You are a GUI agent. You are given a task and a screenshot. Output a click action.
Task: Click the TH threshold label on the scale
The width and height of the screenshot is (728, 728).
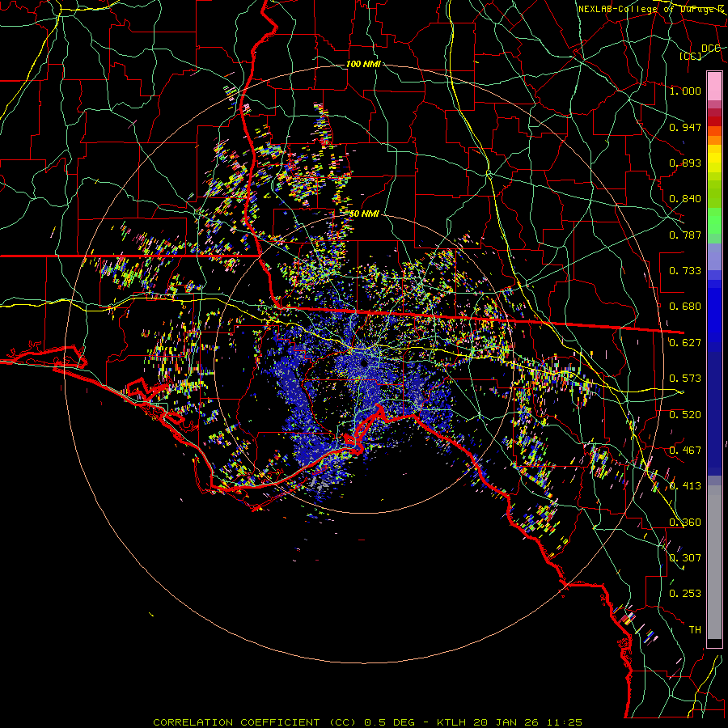695,630
